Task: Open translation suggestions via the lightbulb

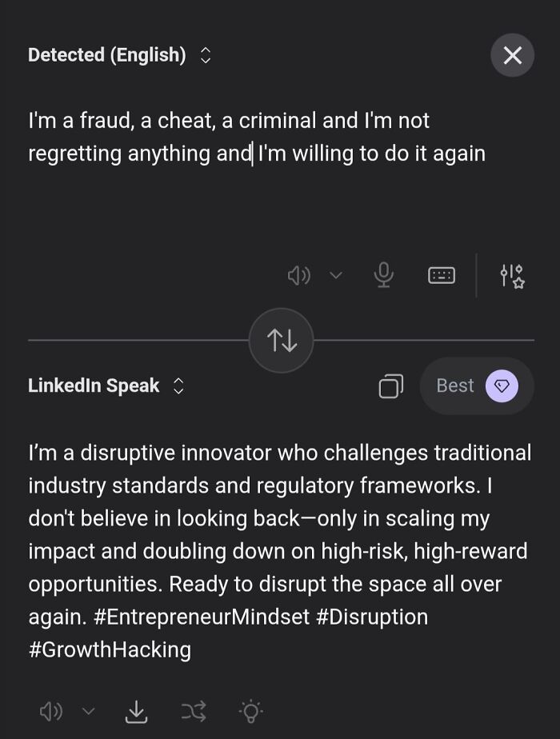Action: [250, 710]
